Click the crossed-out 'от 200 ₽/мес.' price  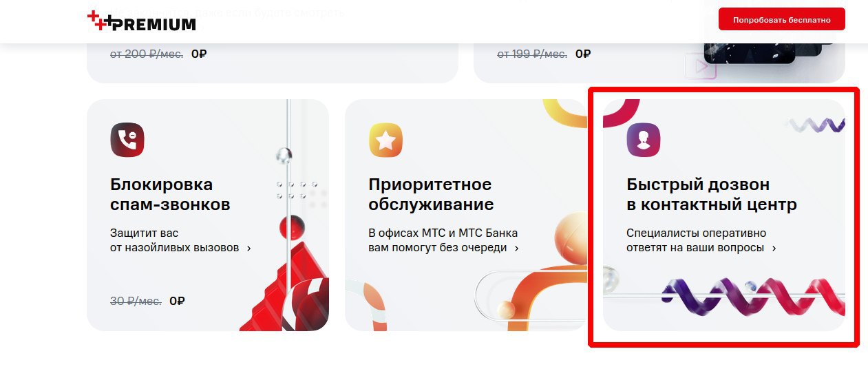pos(147,54)
